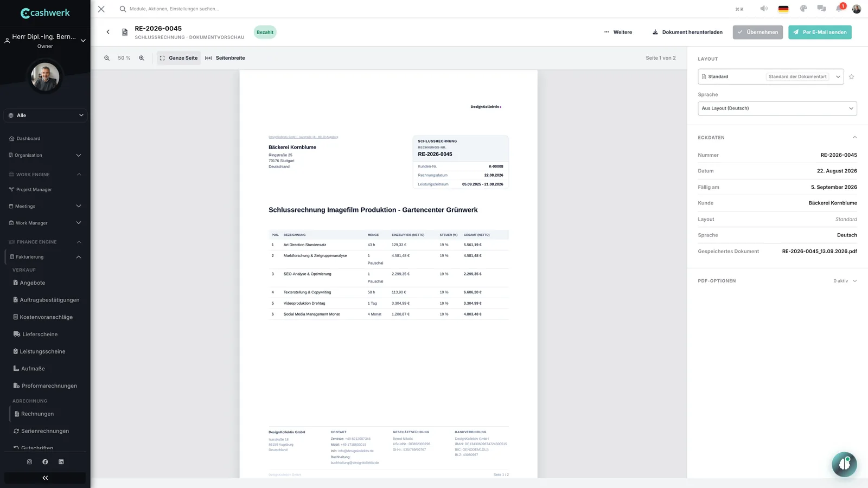Zoom in with the plus magnifier

pos(142,58)
